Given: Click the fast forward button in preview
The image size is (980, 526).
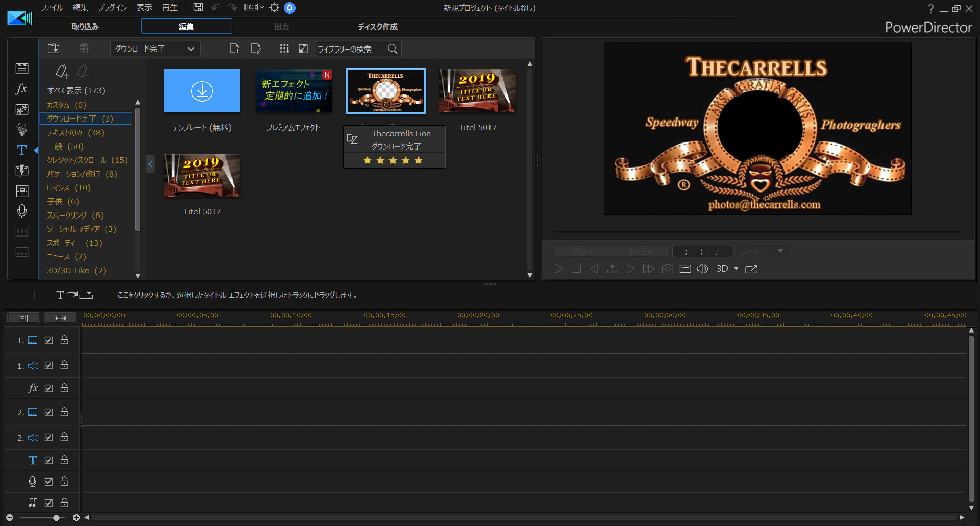Looking at the screenshot, I should click(648, 269).
